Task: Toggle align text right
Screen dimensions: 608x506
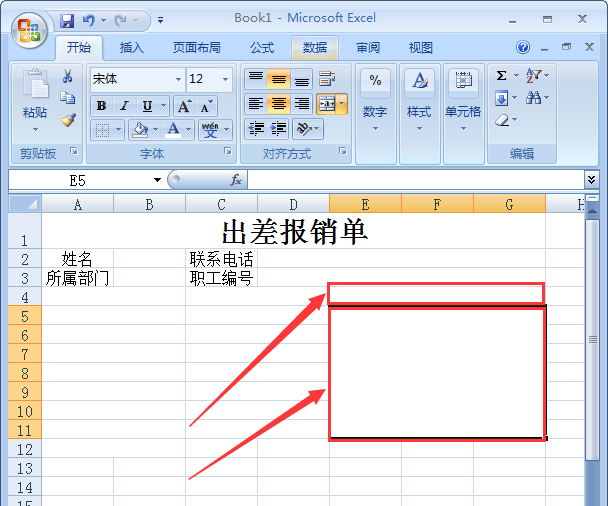Action: (x=301, y=104)
